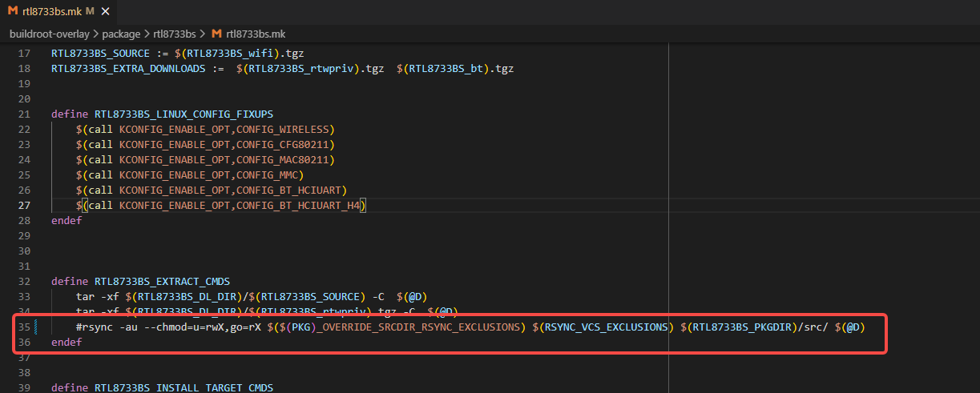This screenshot has height=393, width=980.
Task: Click RTL8733BS_EXTRACT_CMDS on line 32
Action: (x=162, y=282)
